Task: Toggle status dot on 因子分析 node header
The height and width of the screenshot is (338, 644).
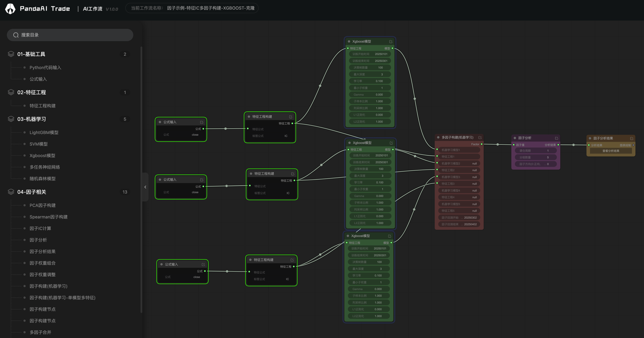Action: [515, 138]
